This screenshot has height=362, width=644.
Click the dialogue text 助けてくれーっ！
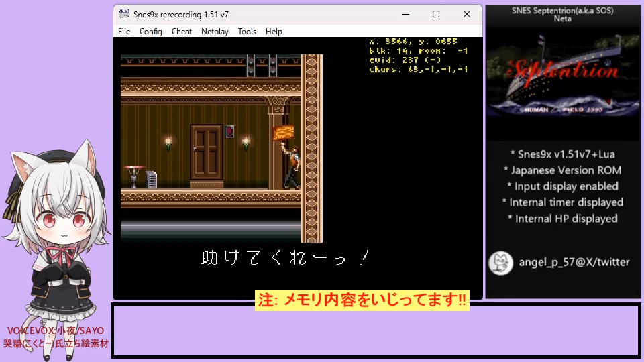(x=286, y=257)
